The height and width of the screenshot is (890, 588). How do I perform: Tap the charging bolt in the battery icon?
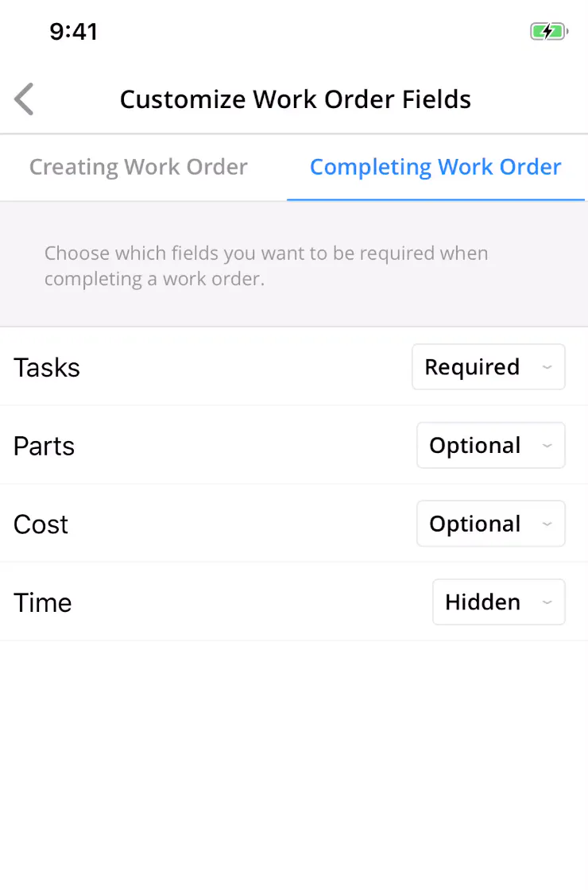point(547,31)
